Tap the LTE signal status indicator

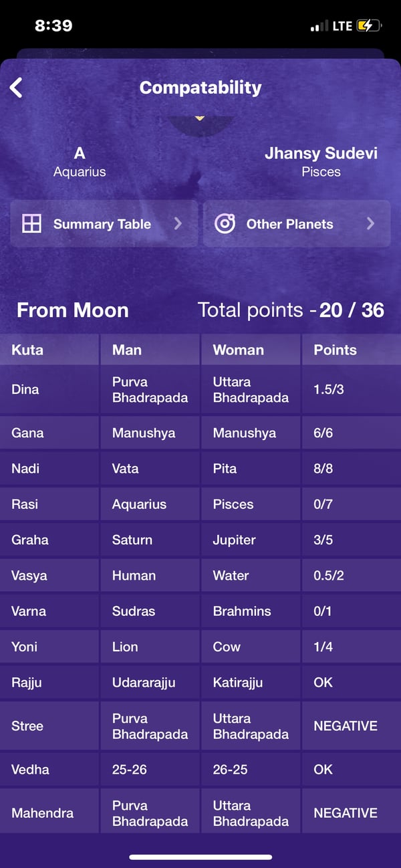coord(342,26)
